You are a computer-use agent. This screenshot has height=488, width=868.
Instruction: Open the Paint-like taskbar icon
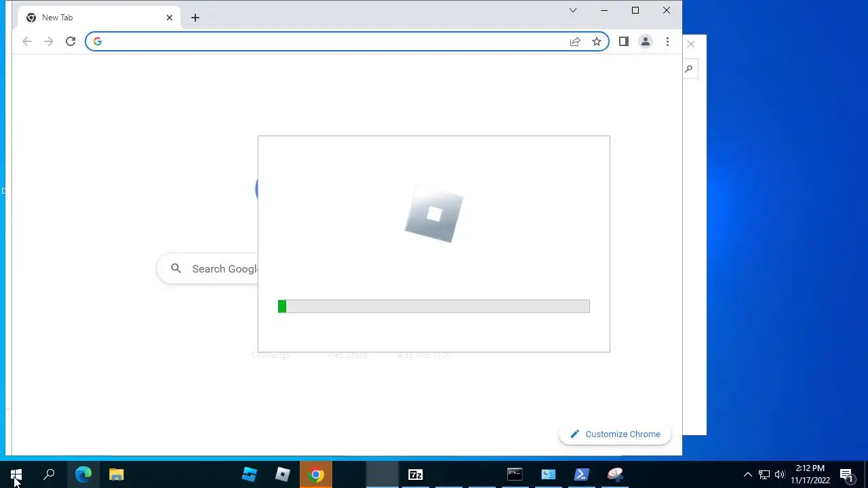click(615, 474)
